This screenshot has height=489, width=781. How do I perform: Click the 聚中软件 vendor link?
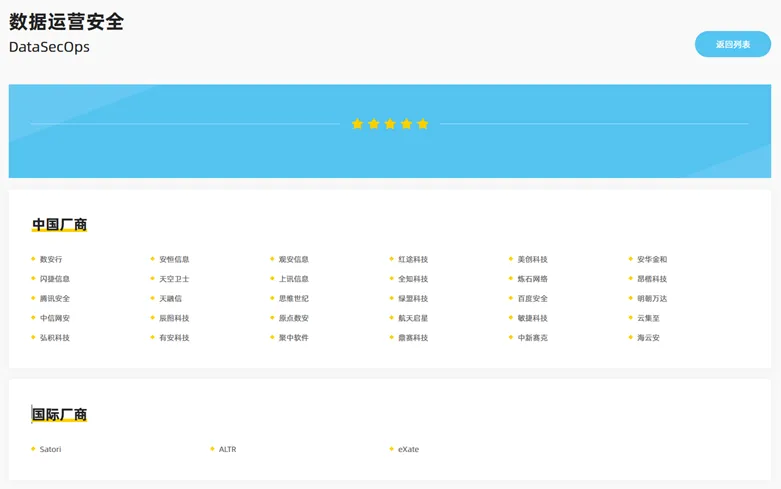[294, 338]
